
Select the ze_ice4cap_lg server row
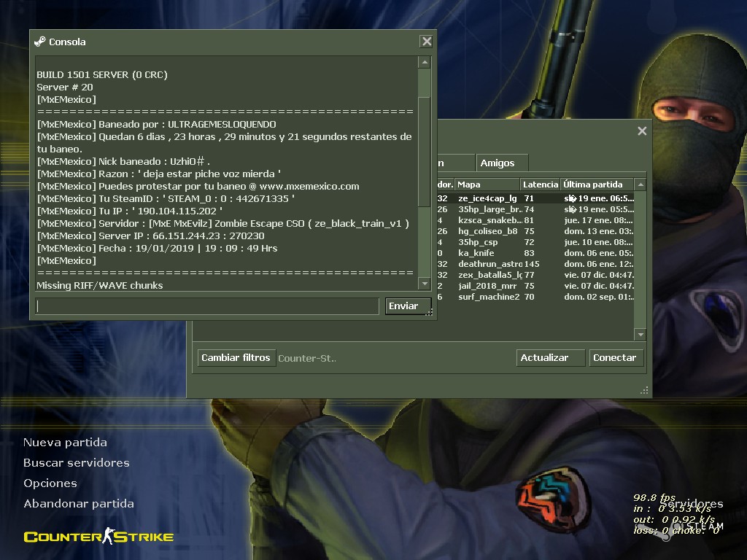point(535,198)
